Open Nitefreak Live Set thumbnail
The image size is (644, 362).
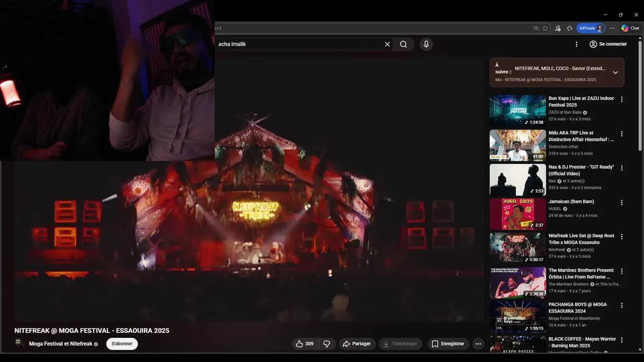point(518,248)
